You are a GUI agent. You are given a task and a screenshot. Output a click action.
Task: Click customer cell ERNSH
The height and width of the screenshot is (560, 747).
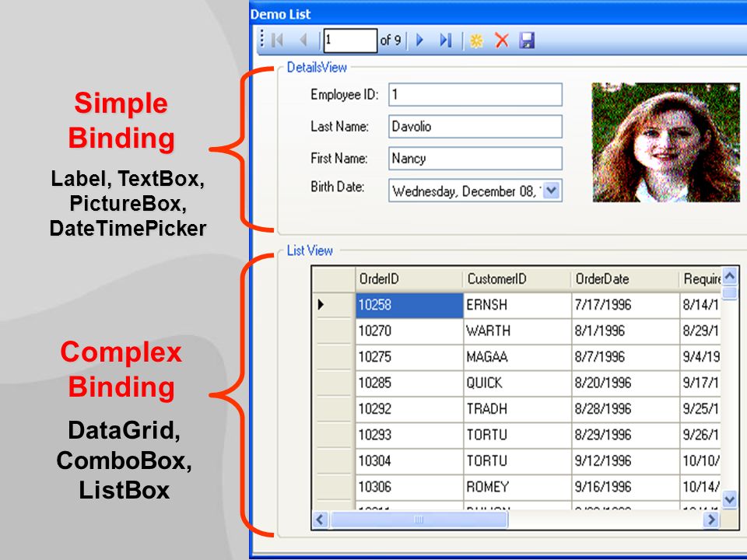[x=517, y=305]
